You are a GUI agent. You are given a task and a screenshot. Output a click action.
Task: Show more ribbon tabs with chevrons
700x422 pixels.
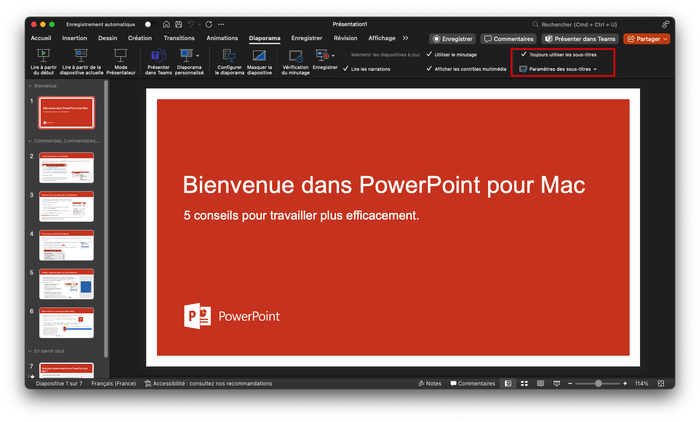(405, 38)
